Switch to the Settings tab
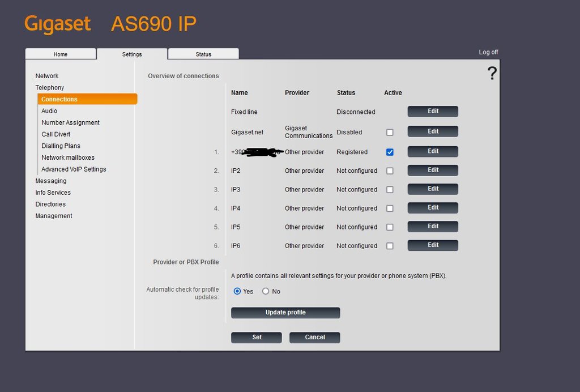This screenshot has height=392, width=580. pos(132,54)
